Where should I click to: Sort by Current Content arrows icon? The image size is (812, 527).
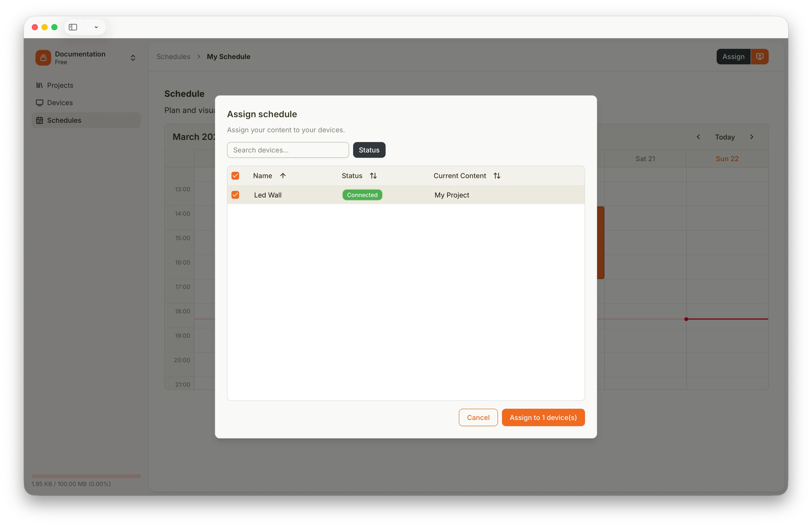[497, 176]
